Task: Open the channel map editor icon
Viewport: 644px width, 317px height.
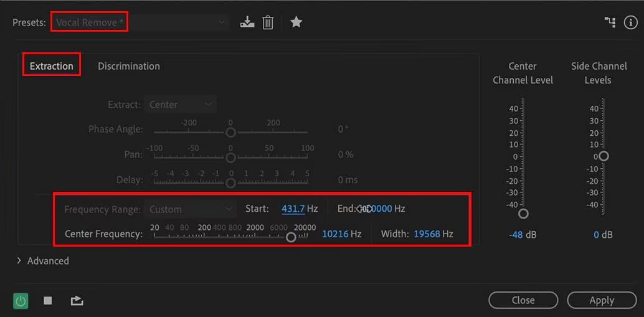Action: (x=610, y=22)
